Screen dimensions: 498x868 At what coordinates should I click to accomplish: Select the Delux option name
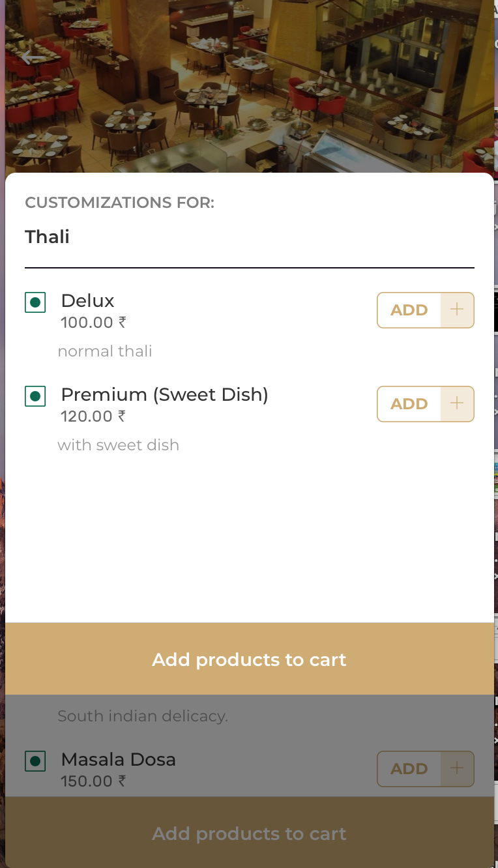(87, 301)
